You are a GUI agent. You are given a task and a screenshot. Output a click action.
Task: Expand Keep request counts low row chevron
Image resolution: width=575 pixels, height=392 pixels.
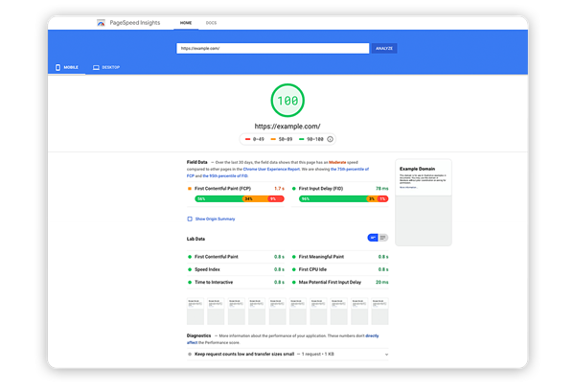click(x=386, y=355)
